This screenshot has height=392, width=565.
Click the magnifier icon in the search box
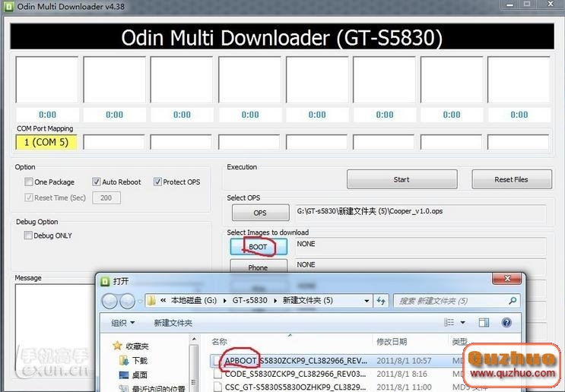pos(513,301)
